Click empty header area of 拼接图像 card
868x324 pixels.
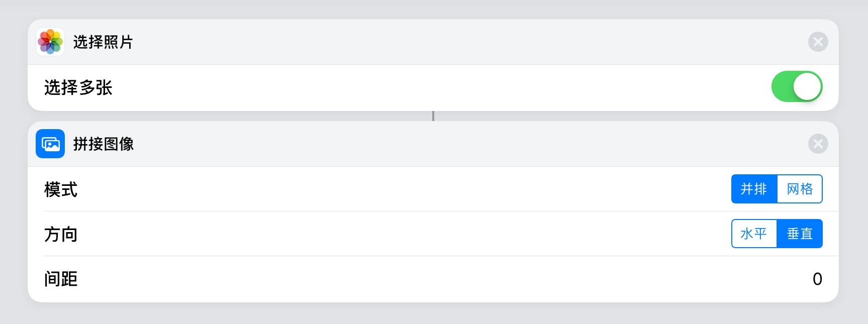pyautogui.click(x=452, y=144)
